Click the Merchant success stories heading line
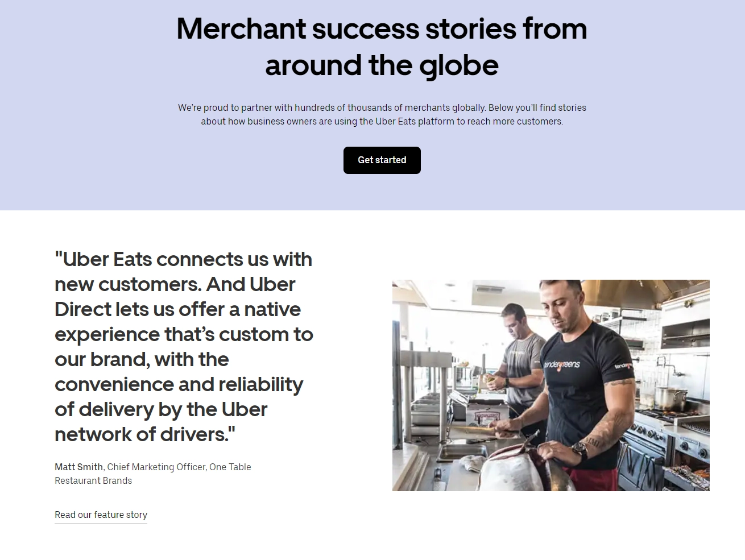The height and width of the screenshot is (560, 745). click(382, 28)
